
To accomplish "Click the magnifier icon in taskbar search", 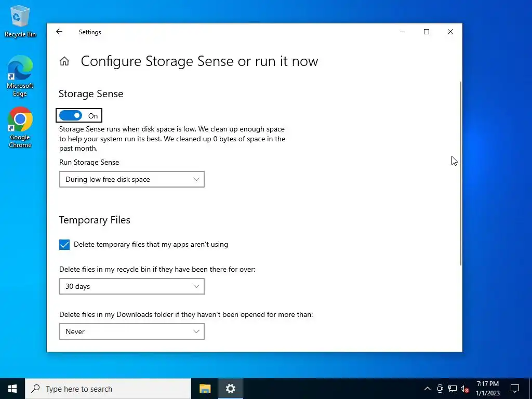I will 35,389.
